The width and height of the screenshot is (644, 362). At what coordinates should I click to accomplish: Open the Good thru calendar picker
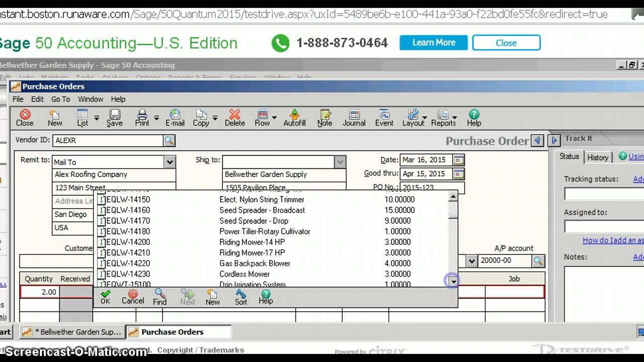pos(458,174)
